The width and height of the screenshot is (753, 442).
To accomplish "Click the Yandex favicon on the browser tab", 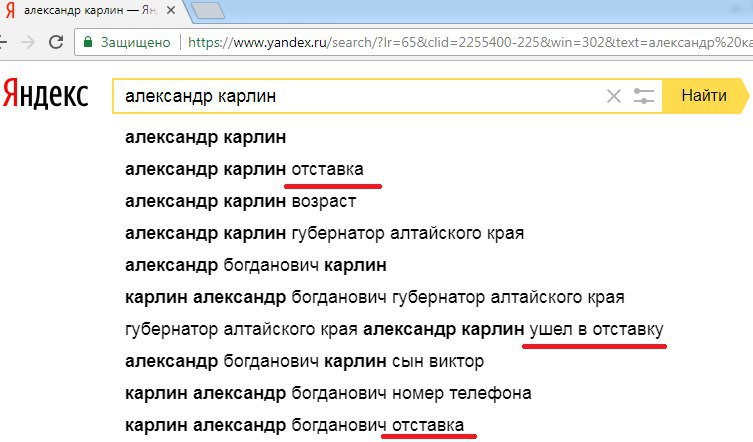I will [10, 10].
